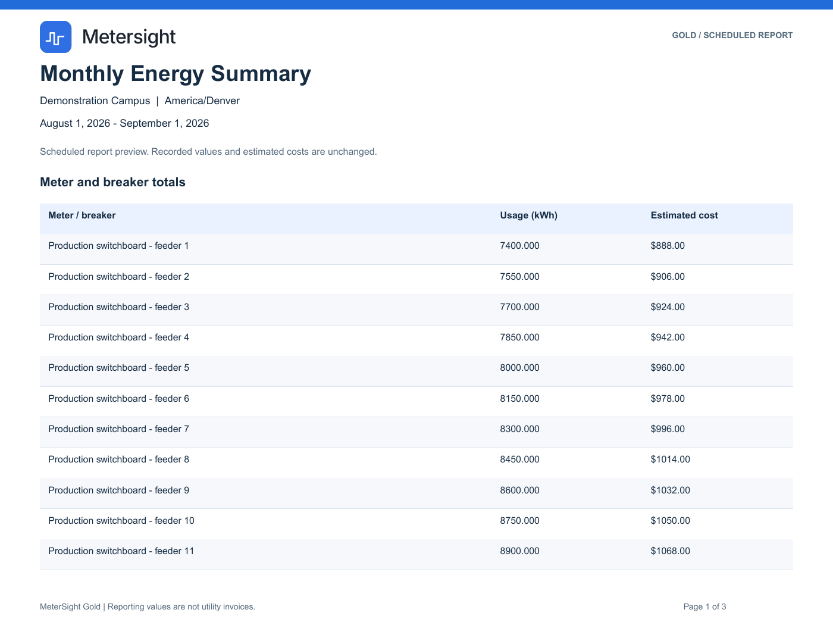Screen dimensions: 833x644
Task: Select the Production switchboard - feeder 3 row name
Action: tap(119, 307)
